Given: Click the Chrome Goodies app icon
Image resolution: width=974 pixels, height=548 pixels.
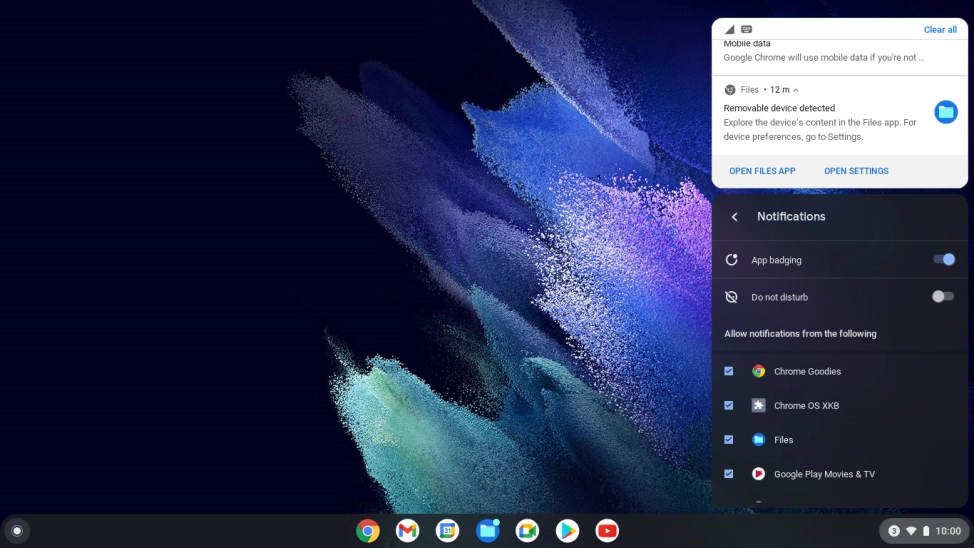Looking at the screenshot, I should pyautogui.click(x=758, y=371).
